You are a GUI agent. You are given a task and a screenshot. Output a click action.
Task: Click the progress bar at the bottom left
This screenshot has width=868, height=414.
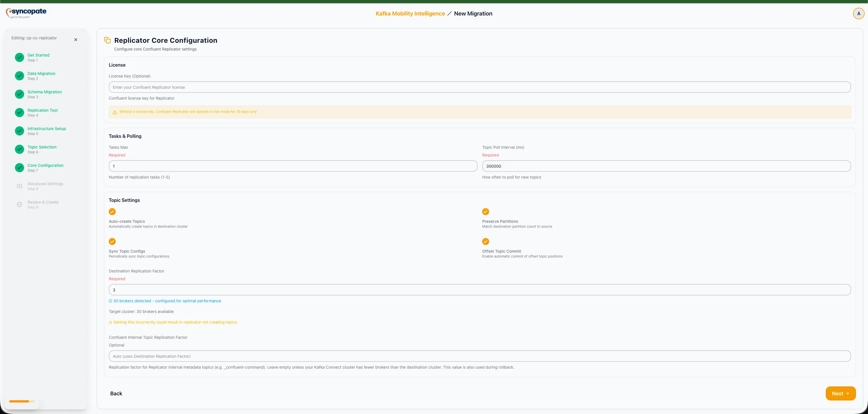pyautogui.click(x=22, y=401)
